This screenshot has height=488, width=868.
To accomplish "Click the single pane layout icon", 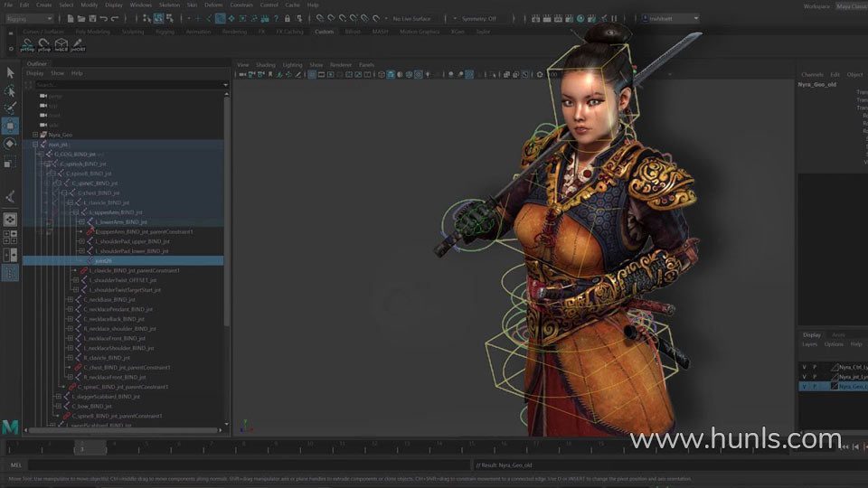I will pos(10,220).
